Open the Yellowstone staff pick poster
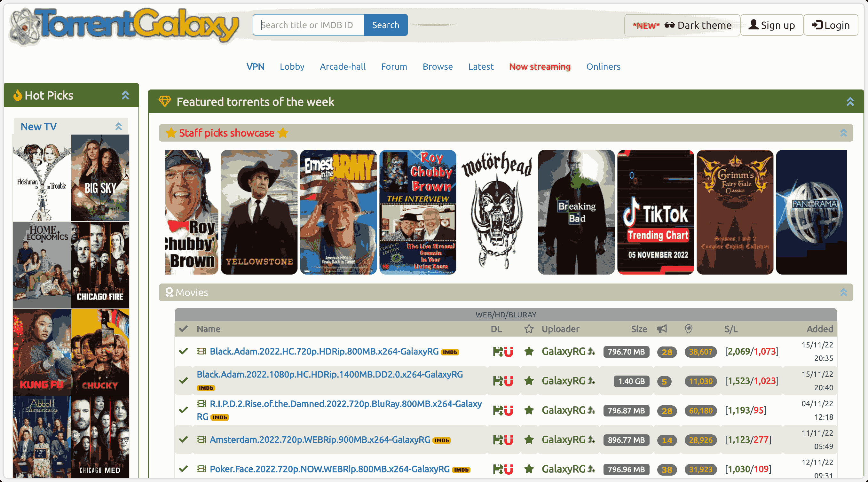The width and height of the screenshot is (868, 482). click(x=259, y=212)
